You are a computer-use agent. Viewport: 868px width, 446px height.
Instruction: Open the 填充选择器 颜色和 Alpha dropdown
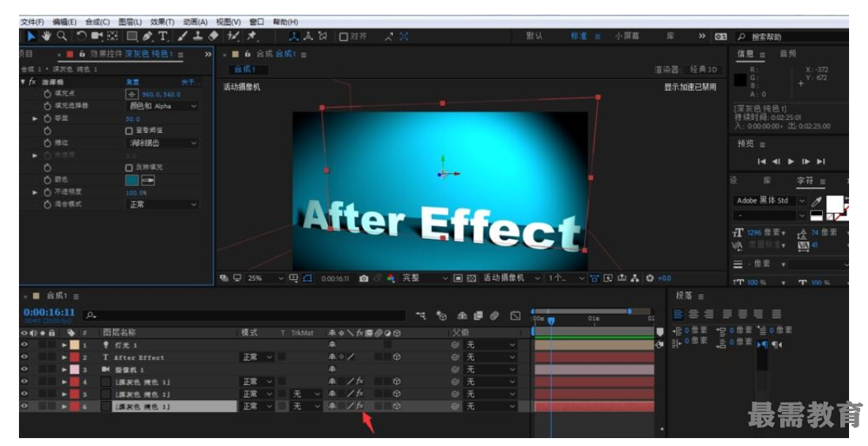(x=163, y=106)
